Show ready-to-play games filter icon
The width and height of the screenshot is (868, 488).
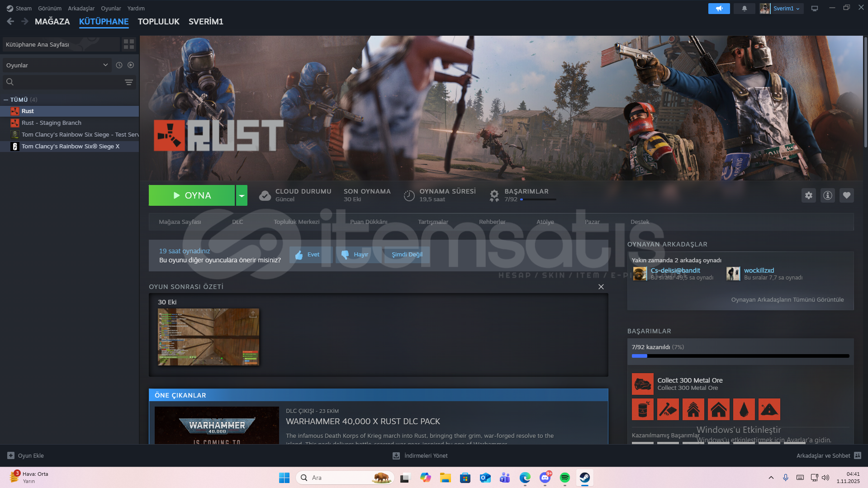[x=131, y=65]
